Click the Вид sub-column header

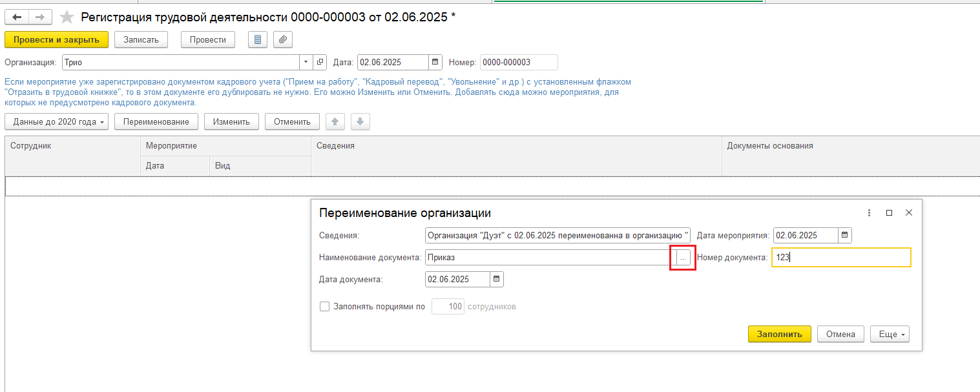(x=260, y=165)
